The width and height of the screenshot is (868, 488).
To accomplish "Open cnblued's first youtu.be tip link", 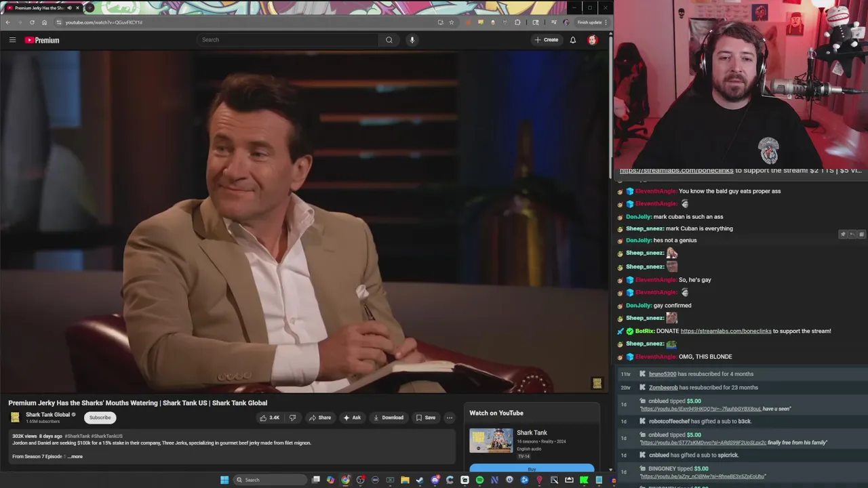I will tap(700, 409).
